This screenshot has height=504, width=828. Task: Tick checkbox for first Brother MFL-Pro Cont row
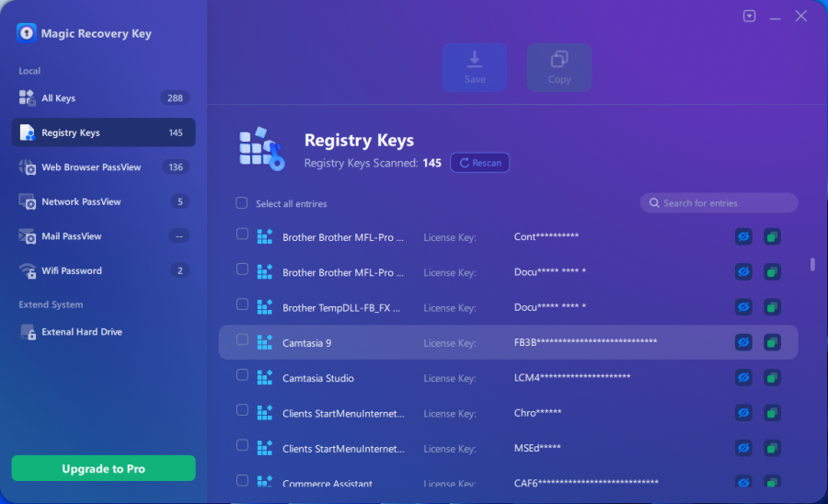(x=242, y=234)
